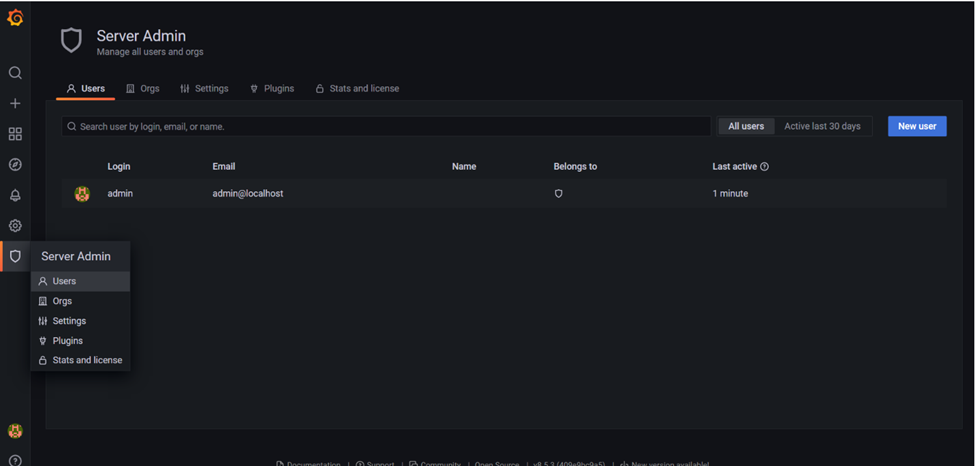Click the shield icon in Belongs to cell

coord(558,193)
